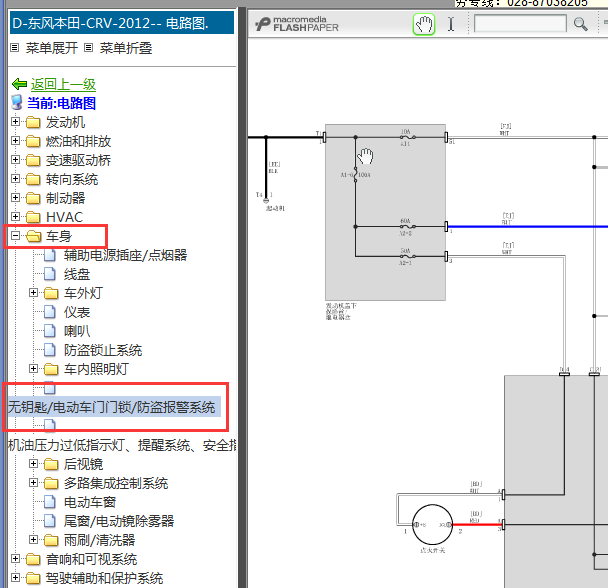The width and height of the screenshot is (608, 588).
Task: Click the 燃油和排放 folder icon
Action: 33,141
